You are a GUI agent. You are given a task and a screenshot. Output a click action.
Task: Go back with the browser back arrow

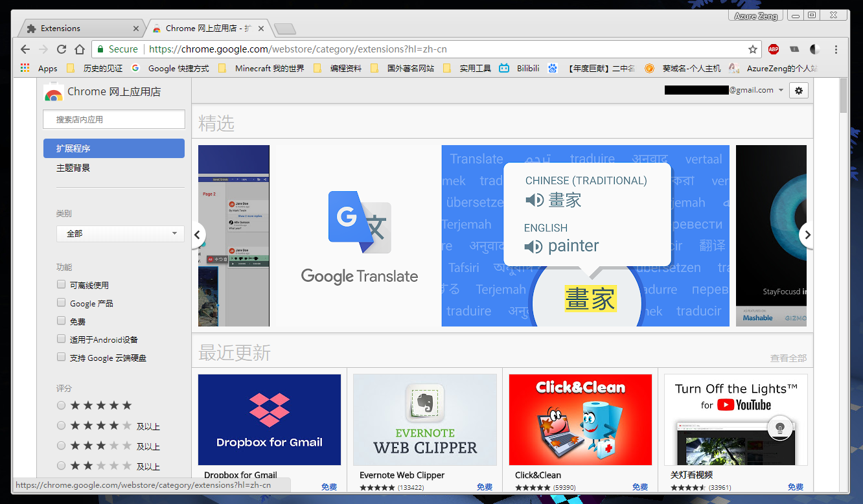tap(25, 49)
